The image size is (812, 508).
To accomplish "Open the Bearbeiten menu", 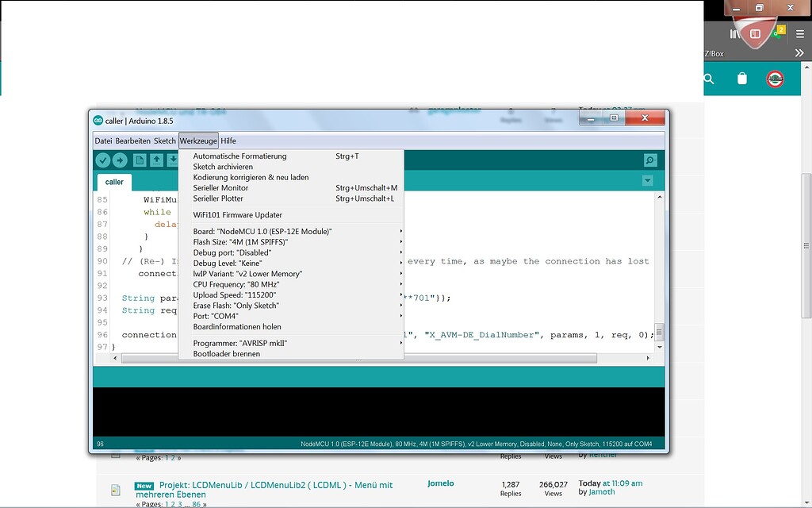I will pos(132,141).
